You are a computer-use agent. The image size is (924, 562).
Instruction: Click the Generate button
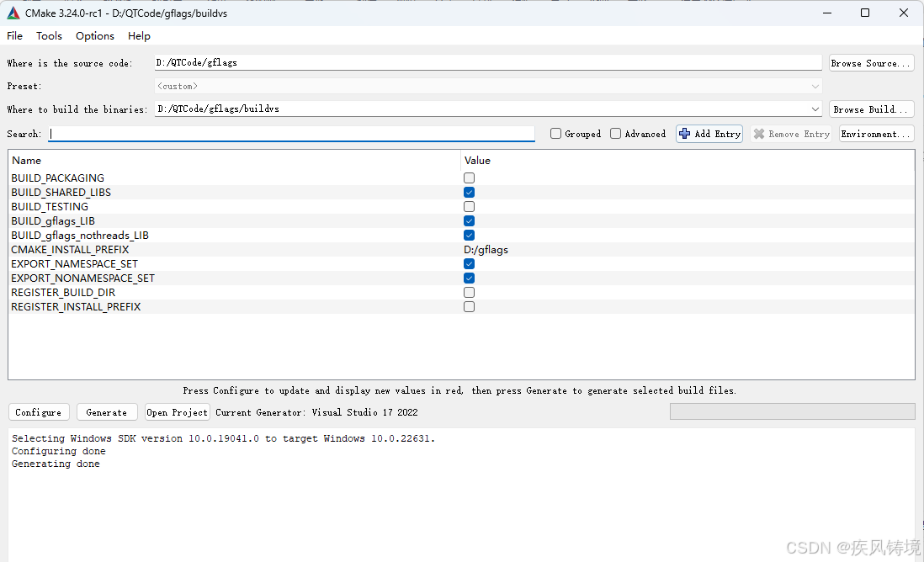tap(107, 412)
